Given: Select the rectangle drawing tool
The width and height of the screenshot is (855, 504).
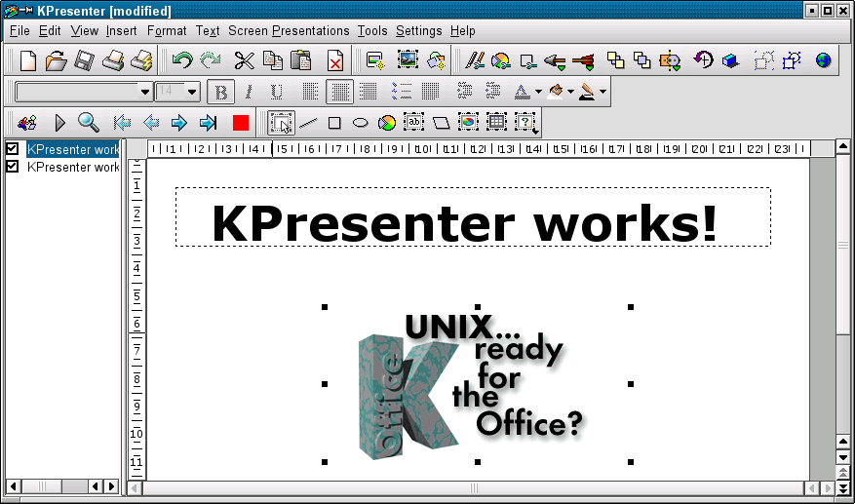Looking at the screenshot, I should (x=334, y=123).
